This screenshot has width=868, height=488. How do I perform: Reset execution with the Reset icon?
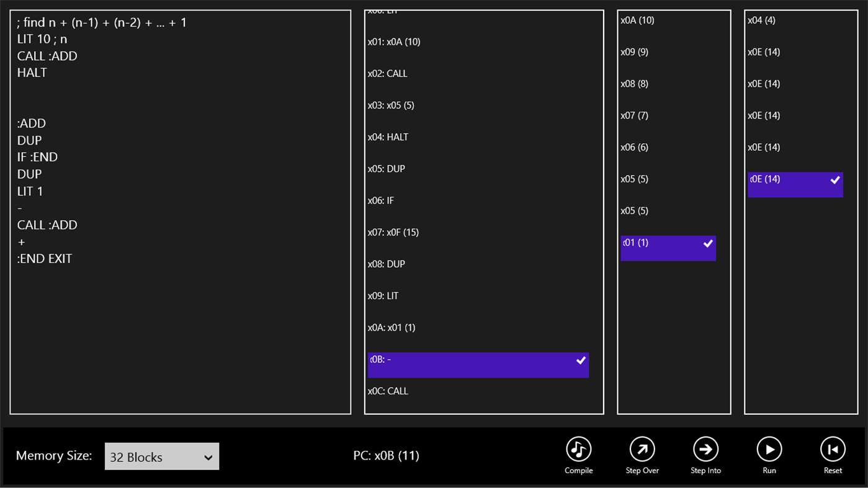point(833,450)
